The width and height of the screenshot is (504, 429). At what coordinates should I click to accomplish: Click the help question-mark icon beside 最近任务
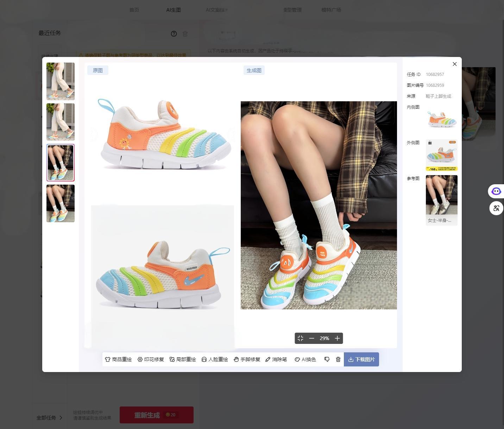pyautogui.click(x=174, y=34)
